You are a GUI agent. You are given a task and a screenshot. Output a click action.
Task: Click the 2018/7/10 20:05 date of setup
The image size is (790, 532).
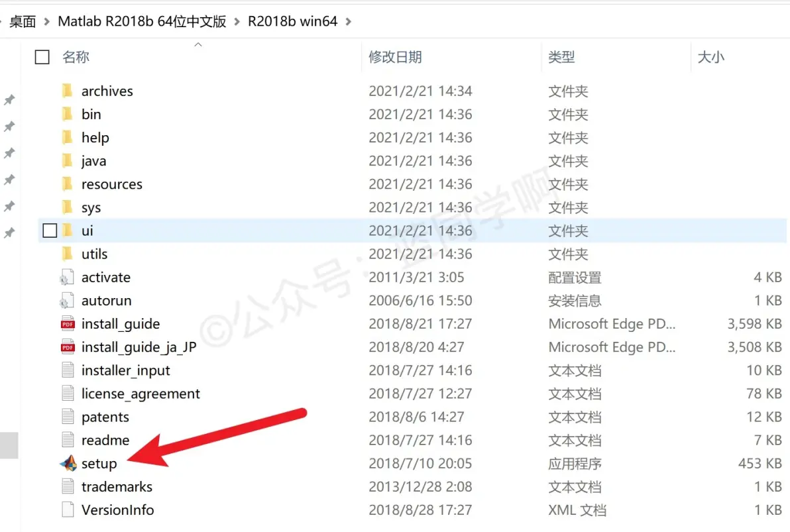(x=420, y=463)
